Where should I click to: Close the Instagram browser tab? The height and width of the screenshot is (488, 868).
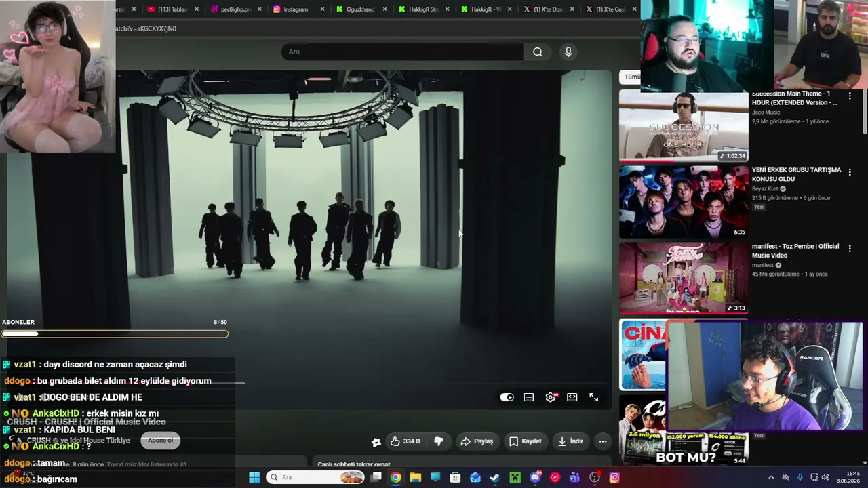[x=322, y=9]
